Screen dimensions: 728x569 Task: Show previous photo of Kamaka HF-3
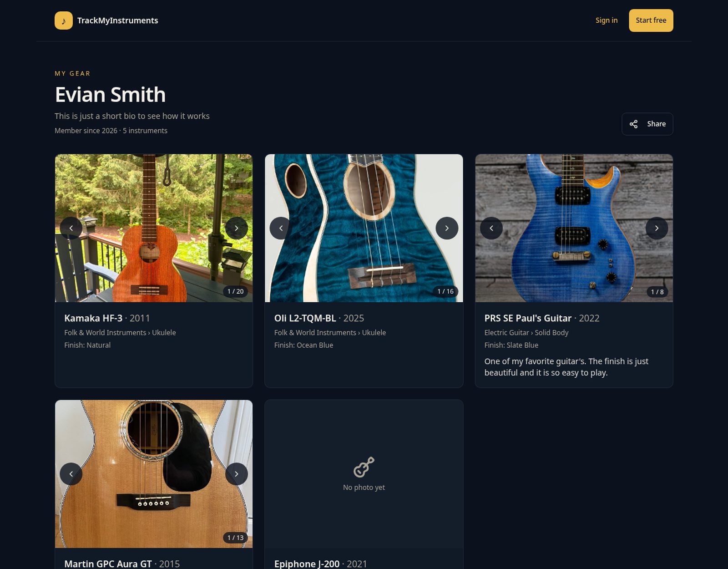coord(71,228)
